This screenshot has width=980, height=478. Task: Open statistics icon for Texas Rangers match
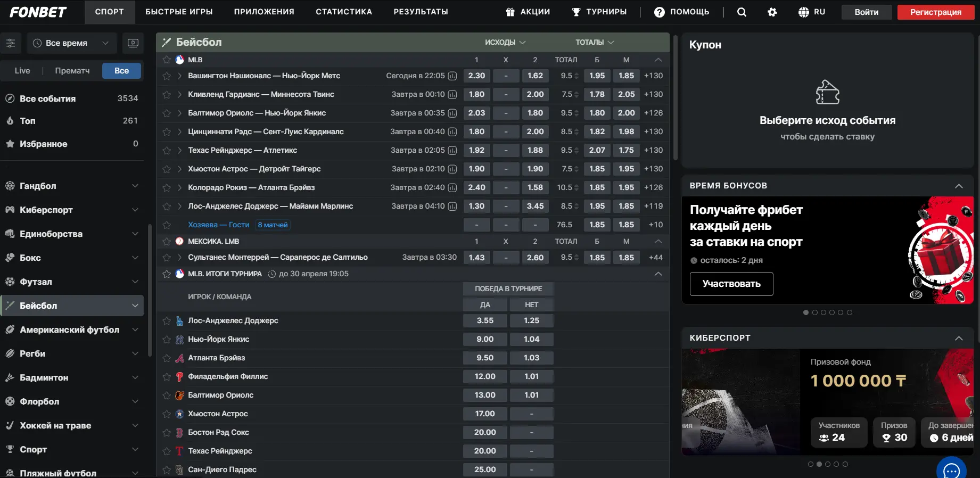pyautogui.click(x=452, y=151)
